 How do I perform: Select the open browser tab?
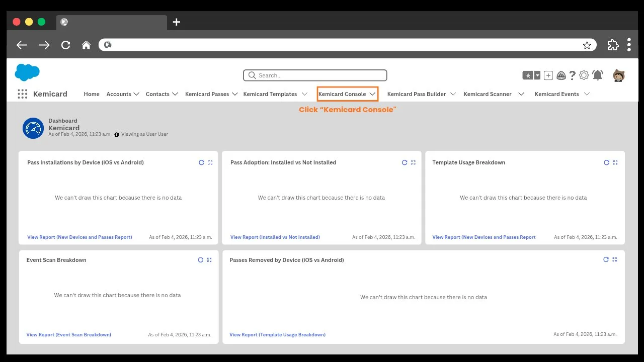click(112, 22)
